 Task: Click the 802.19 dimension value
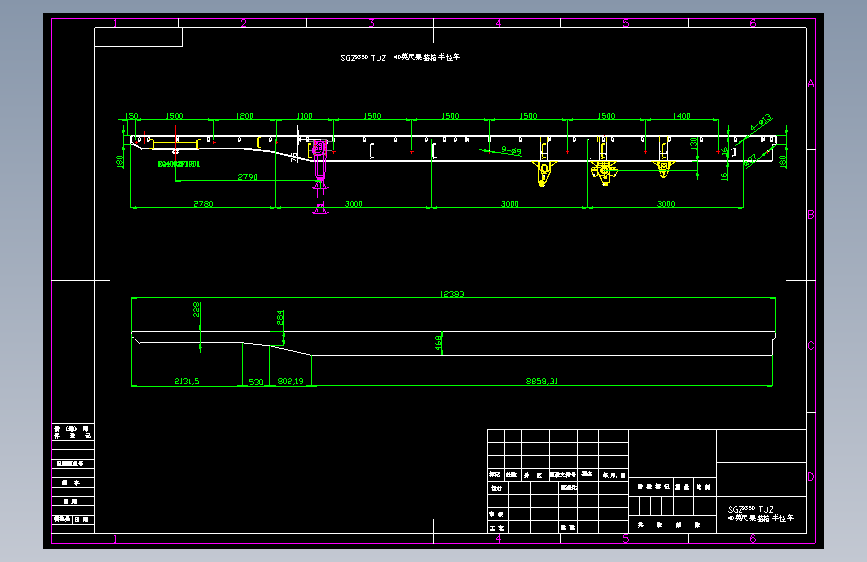290,381
